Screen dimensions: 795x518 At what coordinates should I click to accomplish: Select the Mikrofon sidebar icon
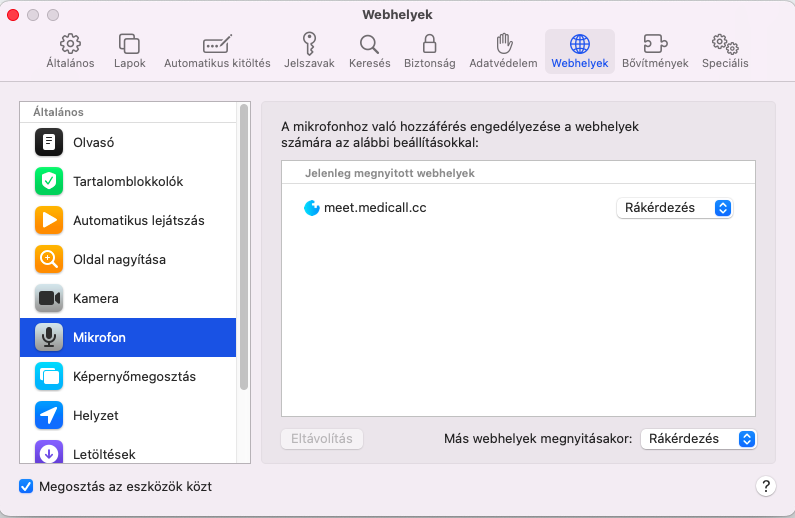click(x=49, y=337)
